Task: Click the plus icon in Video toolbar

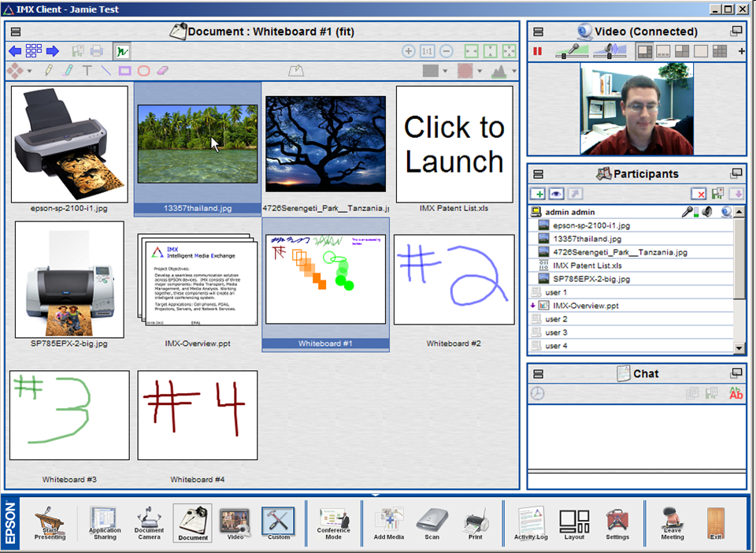Action: pyautogui.click(x=741, y=51)
